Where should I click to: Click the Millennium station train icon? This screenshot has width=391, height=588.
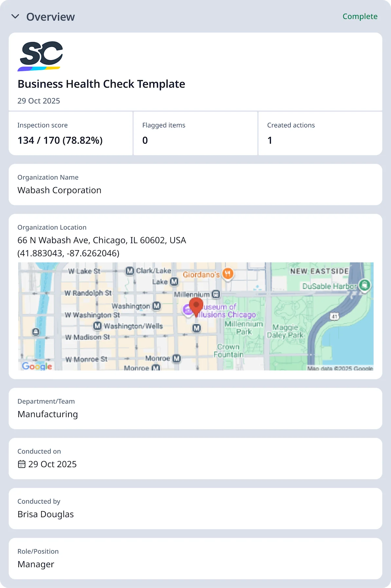pyautogui.click(x=216, y=294)
